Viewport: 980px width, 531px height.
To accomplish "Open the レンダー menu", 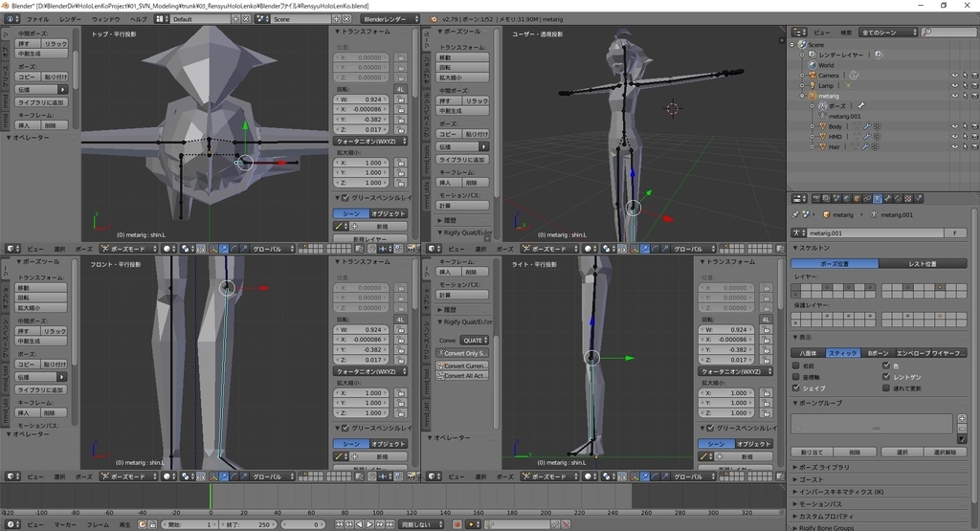I will pyautogui.click(x=71, y=19).
